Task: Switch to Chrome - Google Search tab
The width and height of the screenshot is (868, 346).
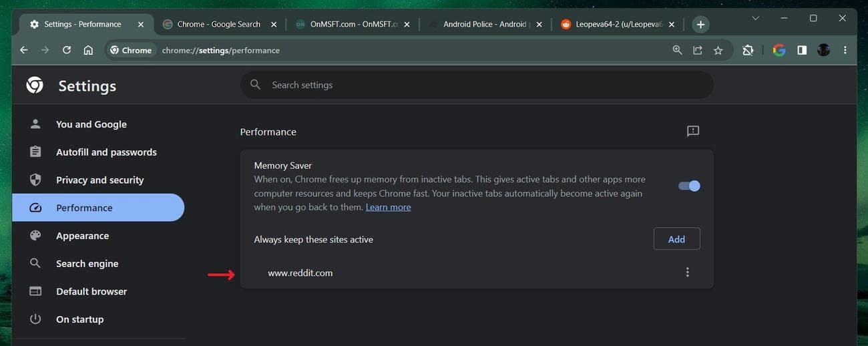Action: click(x=218, y=25)
